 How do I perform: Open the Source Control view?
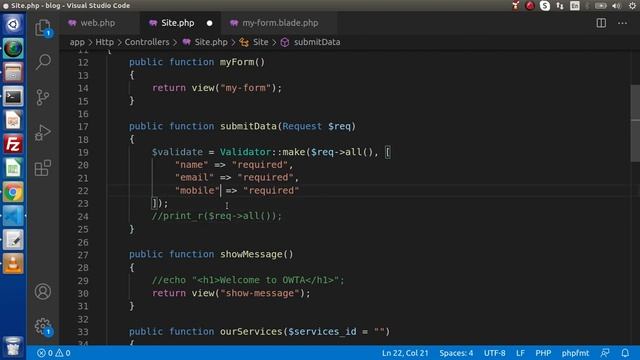(x=42, y=97)
